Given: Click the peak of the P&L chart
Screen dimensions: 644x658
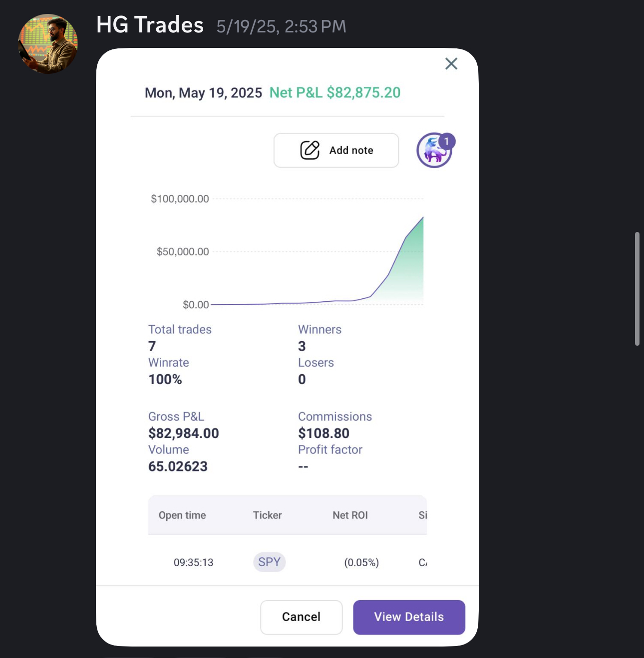Looking at the screenshot, I should point(423,218).
